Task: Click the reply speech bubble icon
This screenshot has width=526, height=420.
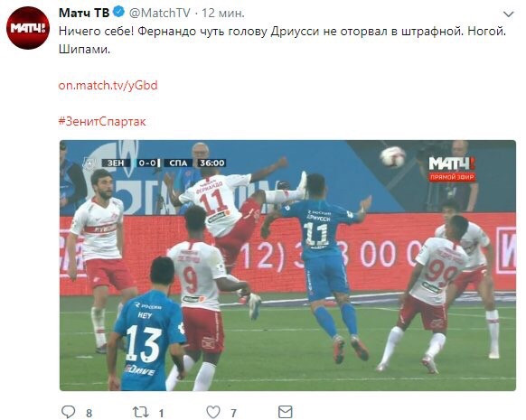Action: (x=69, y=412)
